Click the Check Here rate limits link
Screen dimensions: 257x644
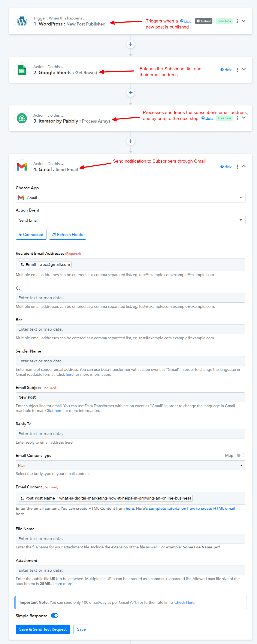(x=184, y=602)
